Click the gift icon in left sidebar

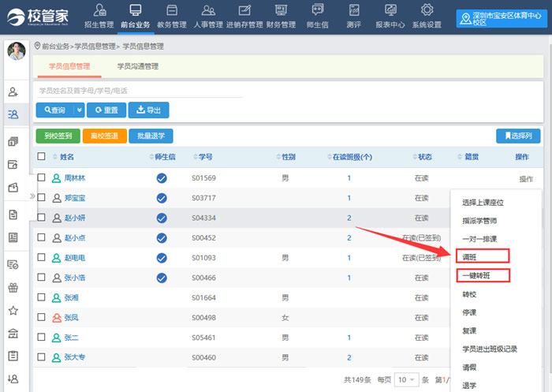pyautogui.click(x=13, y=287)
